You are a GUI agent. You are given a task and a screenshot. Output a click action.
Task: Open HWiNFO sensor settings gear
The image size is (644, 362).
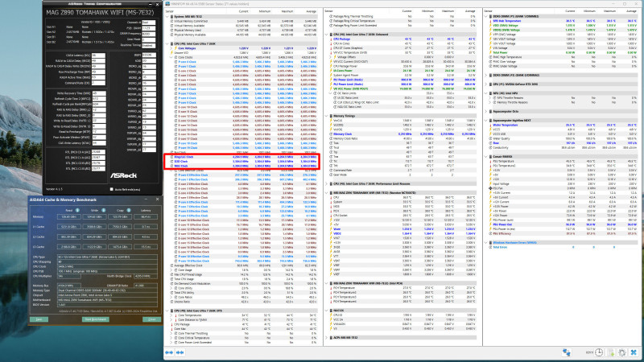tap(622, 352)
